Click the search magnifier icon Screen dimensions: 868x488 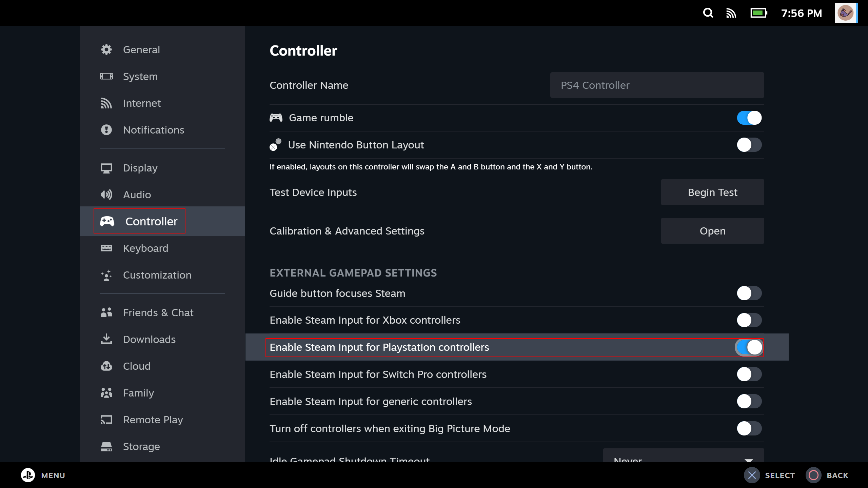click(x=708, y=13)
